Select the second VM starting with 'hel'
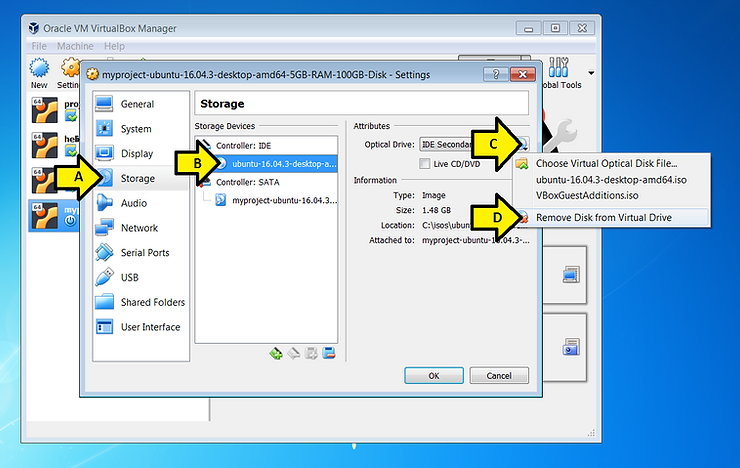 (x=54, y=145)
